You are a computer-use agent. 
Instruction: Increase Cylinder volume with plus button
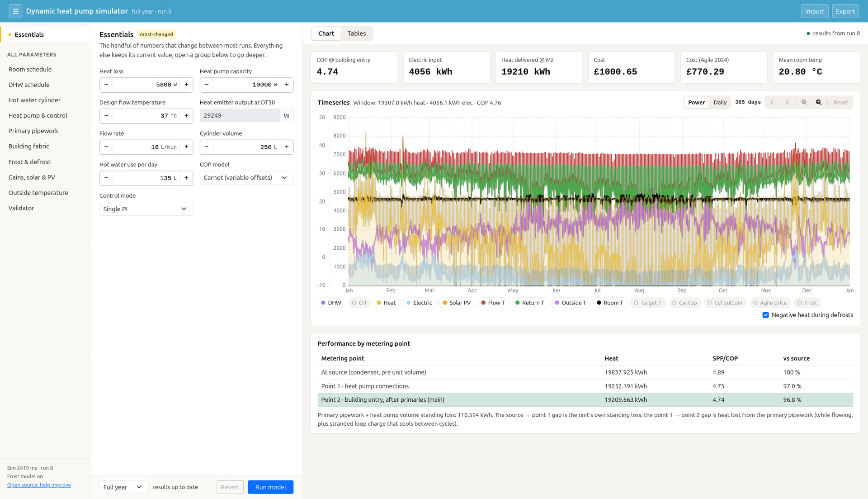coord(287,147)
